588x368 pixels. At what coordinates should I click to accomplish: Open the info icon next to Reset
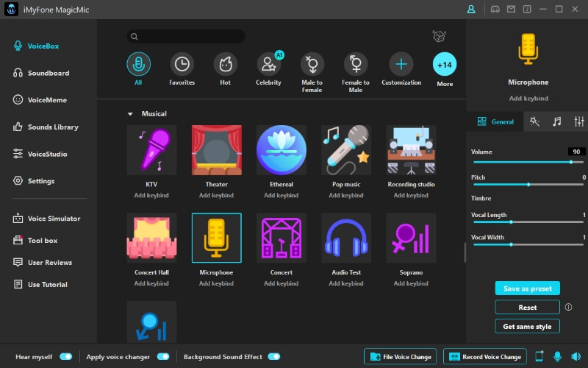[x=568, y=307]
